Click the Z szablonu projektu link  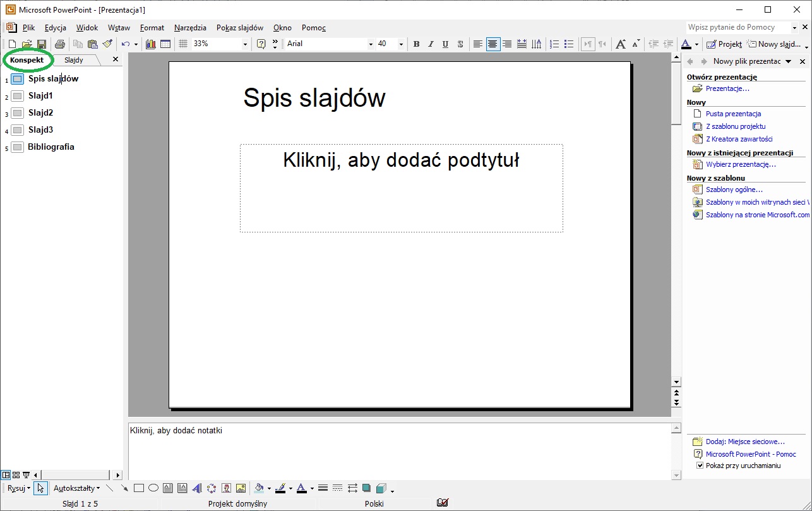click(x=736, y=126)
